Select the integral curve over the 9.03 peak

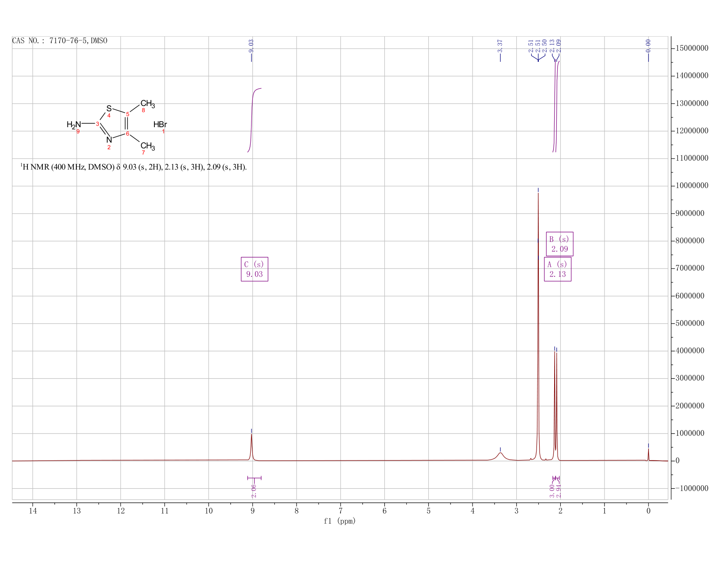click(254, 119)
